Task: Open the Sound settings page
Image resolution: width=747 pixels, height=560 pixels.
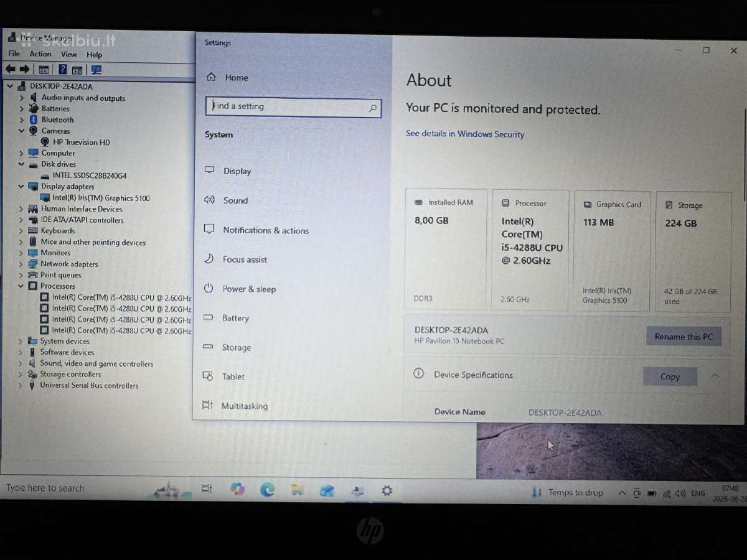Action: 235,200
